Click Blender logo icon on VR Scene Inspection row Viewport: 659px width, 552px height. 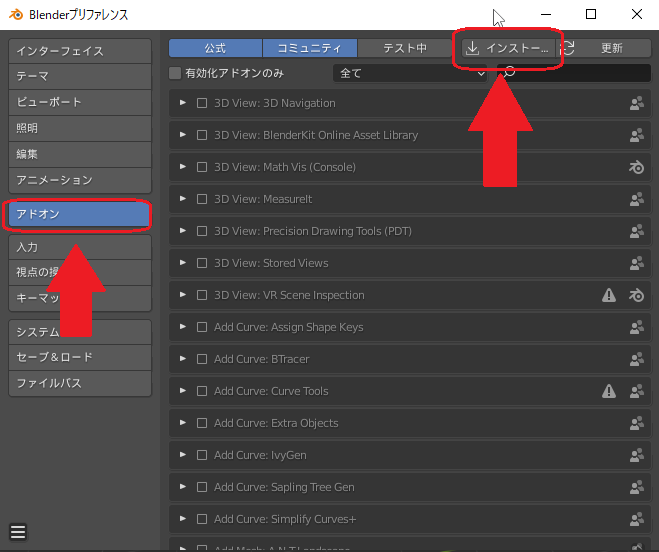tap(636, 295)
